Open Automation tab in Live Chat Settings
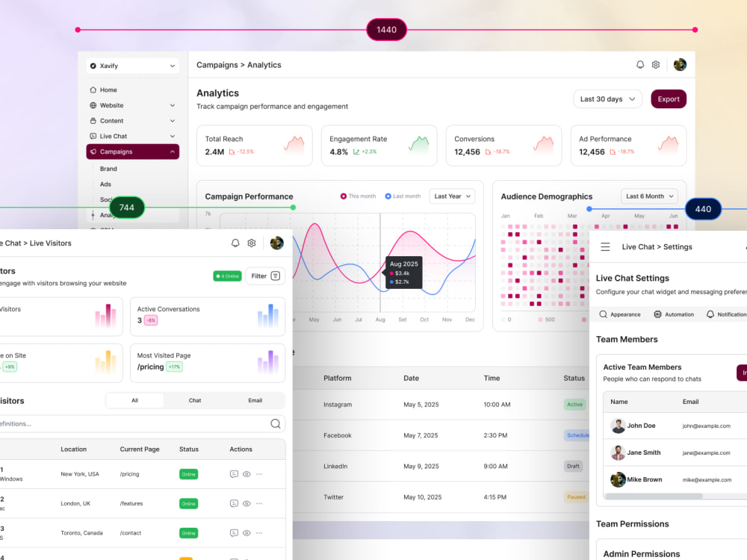Viewport: 747px width, 560px height. click(x=674, y=315)
